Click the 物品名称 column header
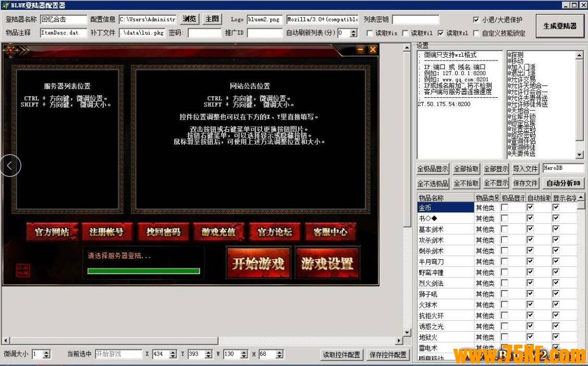The width and height of the screenshot is (588, 366). (x=445, y=198)
